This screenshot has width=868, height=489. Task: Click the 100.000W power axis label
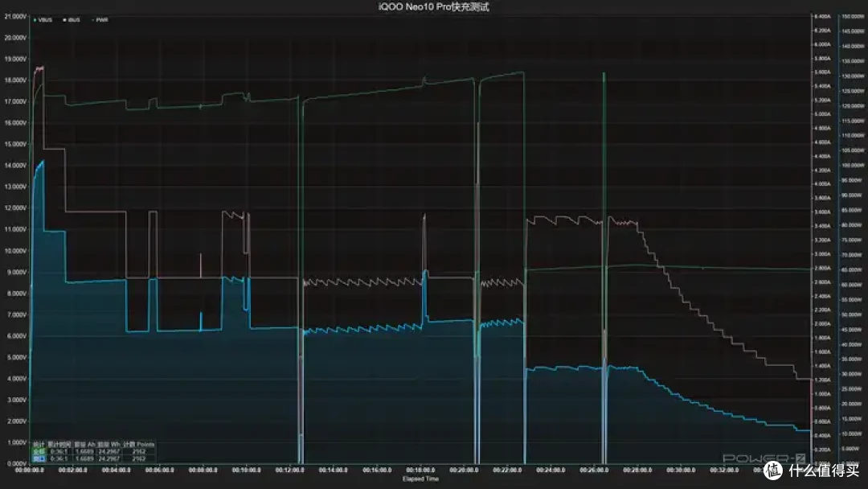853,166
